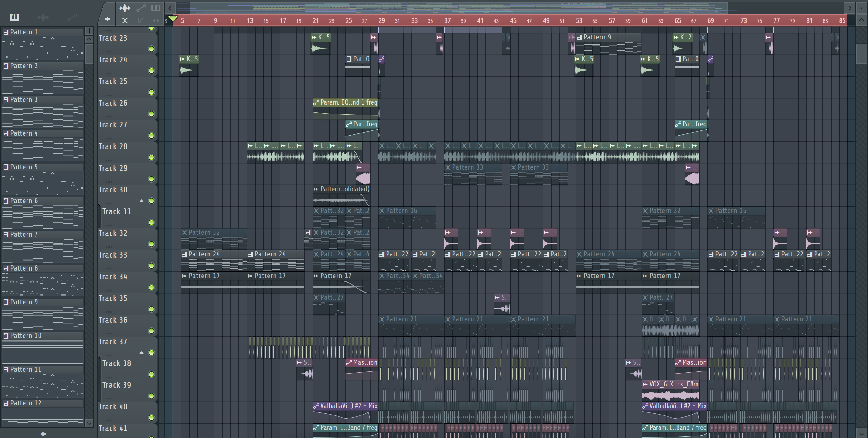Click the Pattern 1 piano-roll icon in picker

6,32
